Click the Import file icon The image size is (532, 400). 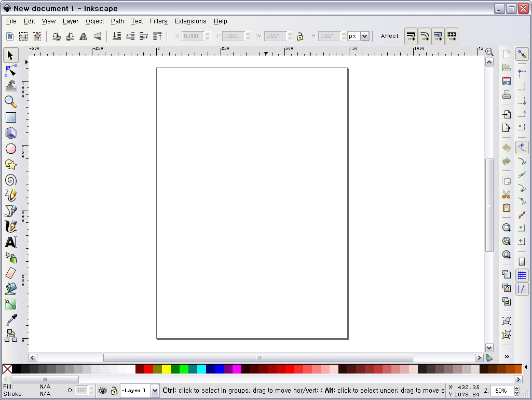(x=507, y=114)
